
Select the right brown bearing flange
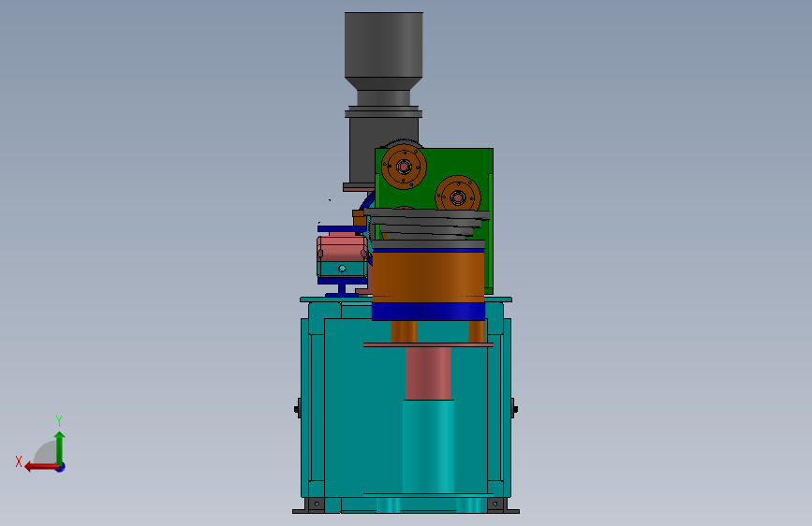458,194
